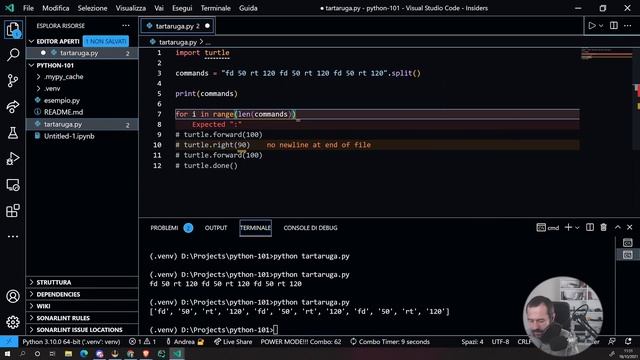Split the editor to the right
Image resolution: width=640 pixels, height=360 pixels.
613,26
